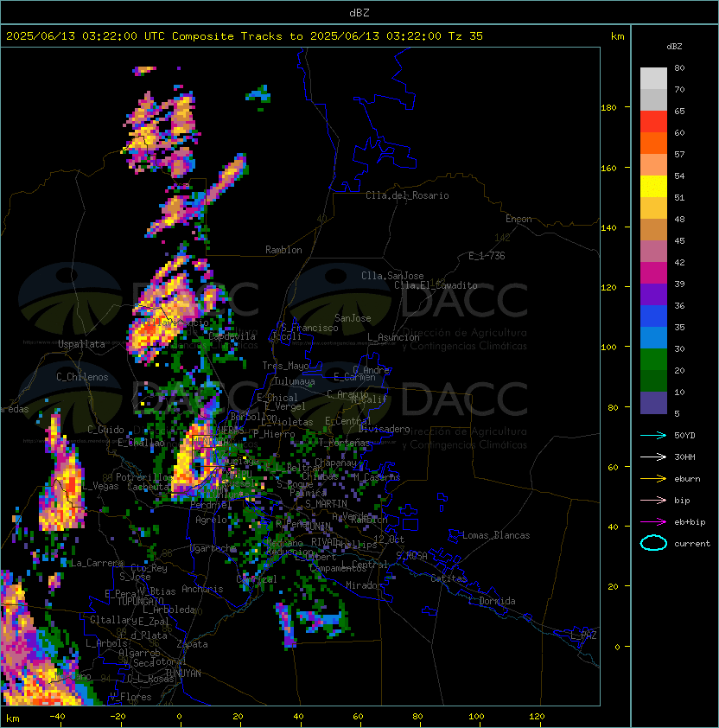Click the 'L_Asuncion' map label
719x728 pixels.
pos(393,337)
